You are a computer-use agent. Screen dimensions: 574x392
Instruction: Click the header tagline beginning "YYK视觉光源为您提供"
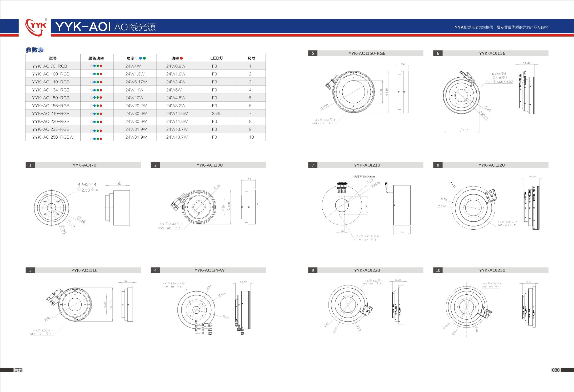501,27
